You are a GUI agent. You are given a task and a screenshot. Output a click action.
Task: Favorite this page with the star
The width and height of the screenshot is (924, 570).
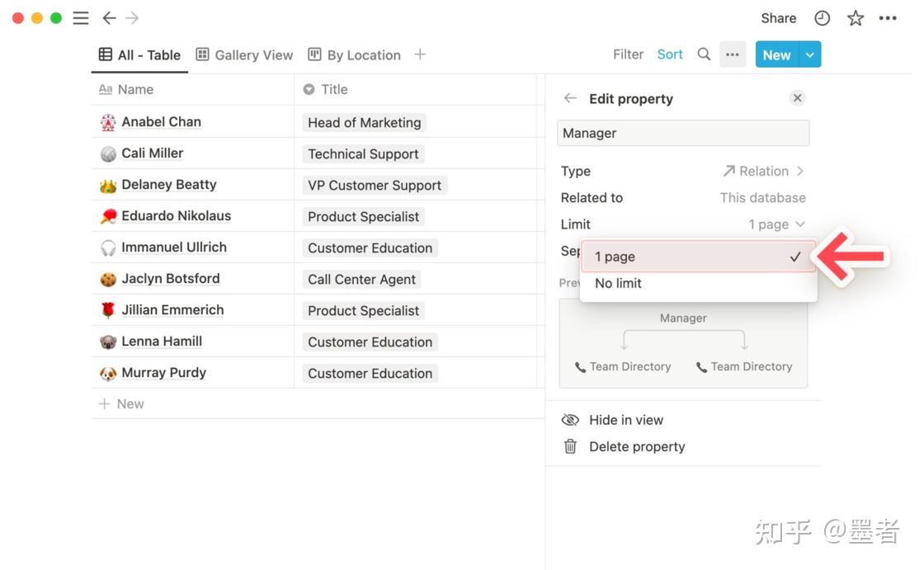856,18
